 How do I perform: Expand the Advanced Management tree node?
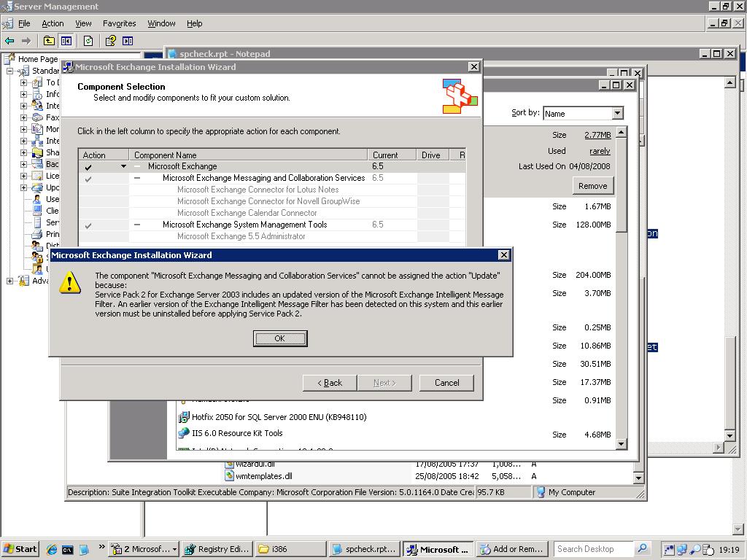pos(9,281)
